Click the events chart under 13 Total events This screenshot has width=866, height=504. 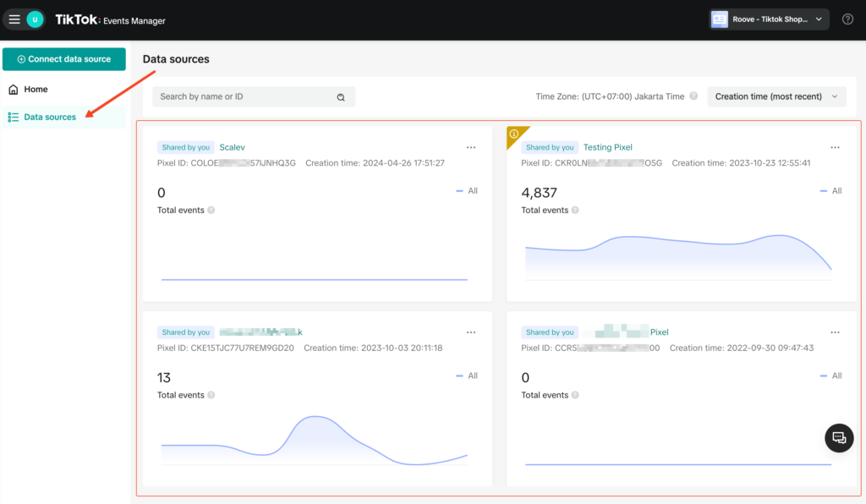click(315, 441)
